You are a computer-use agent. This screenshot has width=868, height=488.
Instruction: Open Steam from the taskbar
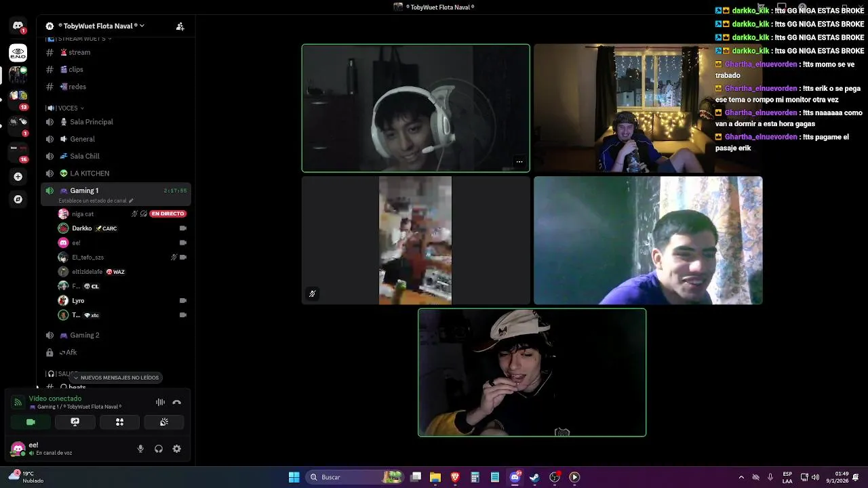(534, 477)
